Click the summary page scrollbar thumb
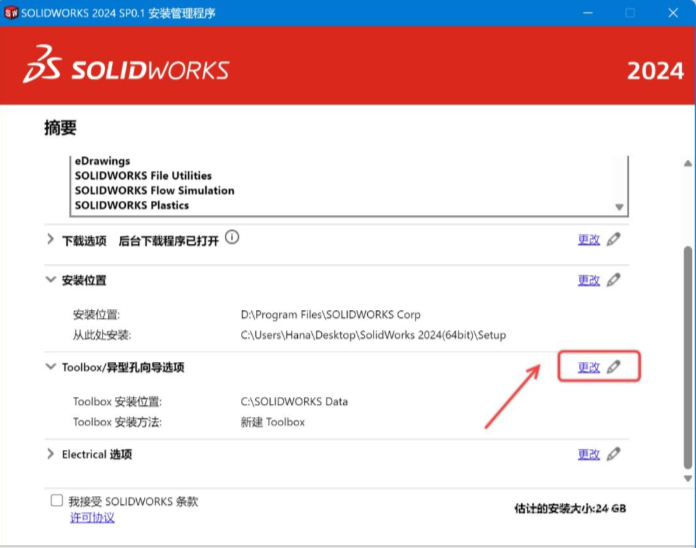The image size is (696, 548). (x=688, y=357)
